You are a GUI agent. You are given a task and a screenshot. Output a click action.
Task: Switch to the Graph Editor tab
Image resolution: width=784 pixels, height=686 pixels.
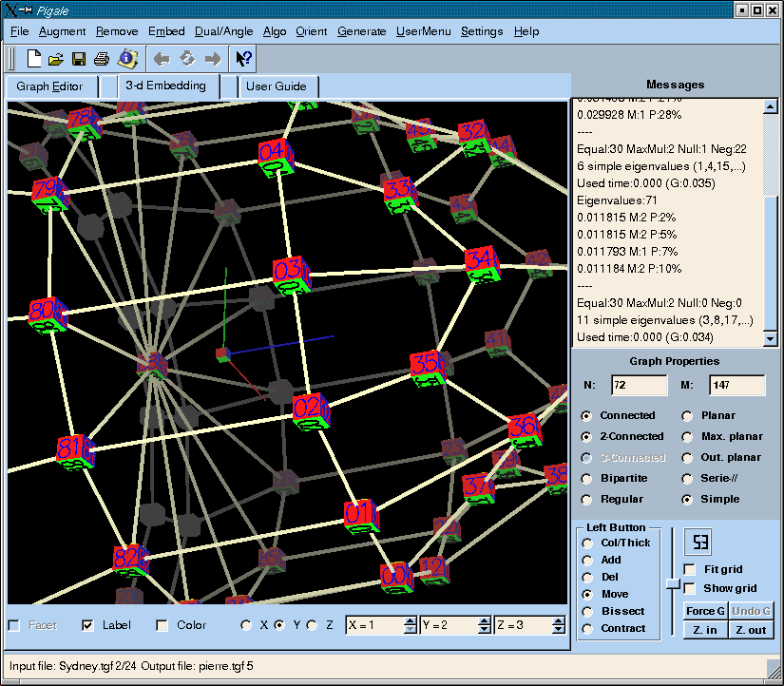(x=49, y=86)
